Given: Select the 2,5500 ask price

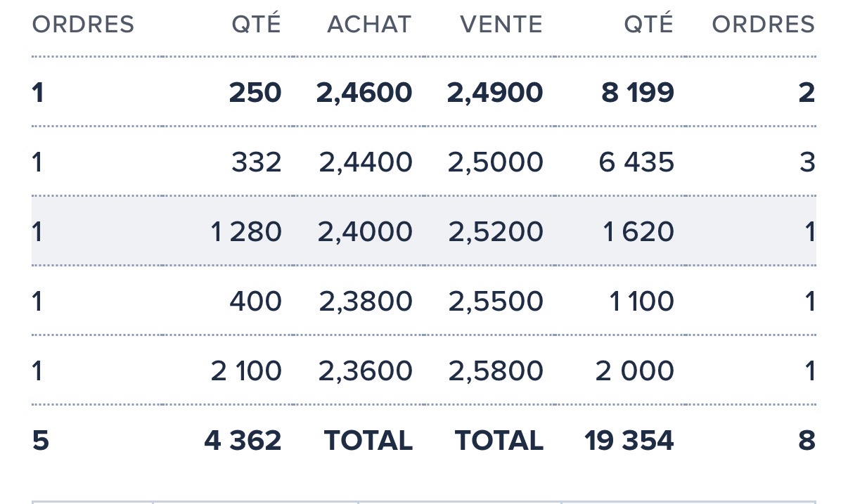Looking at the screenshot, I should [x=496, y=302].
